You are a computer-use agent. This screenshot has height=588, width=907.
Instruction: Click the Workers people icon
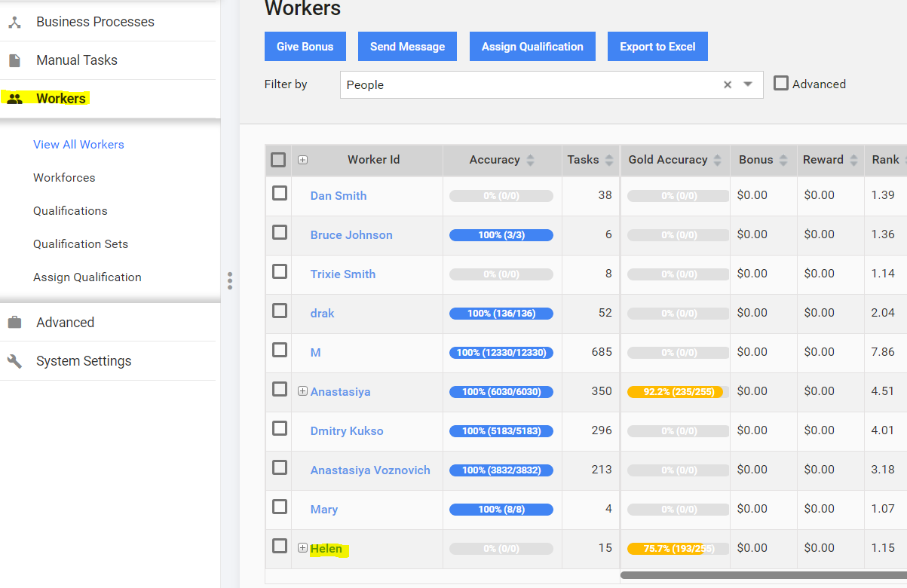point(14,99)
